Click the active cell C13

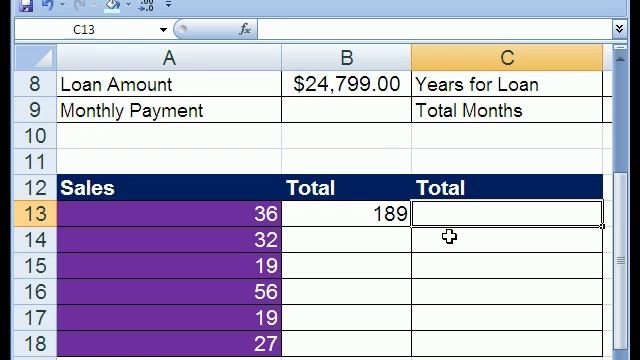click(507, 214)
